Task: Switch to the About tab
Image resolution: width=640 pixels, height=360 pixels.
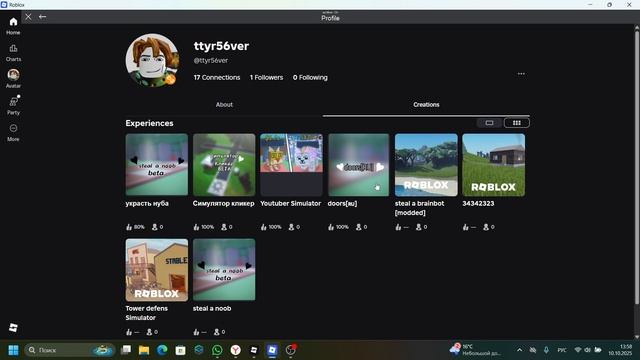Action: [224, 105]
